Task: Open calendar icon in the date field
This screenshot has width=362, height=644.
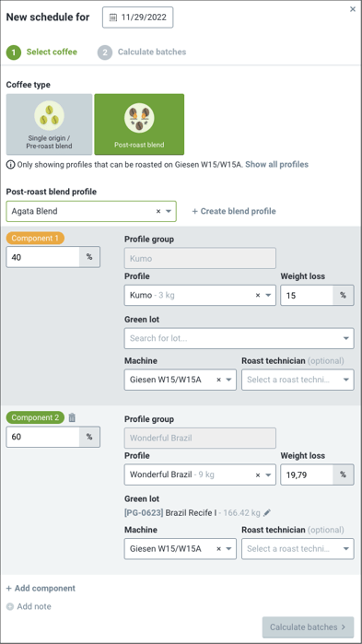Action: coord(113,18)
